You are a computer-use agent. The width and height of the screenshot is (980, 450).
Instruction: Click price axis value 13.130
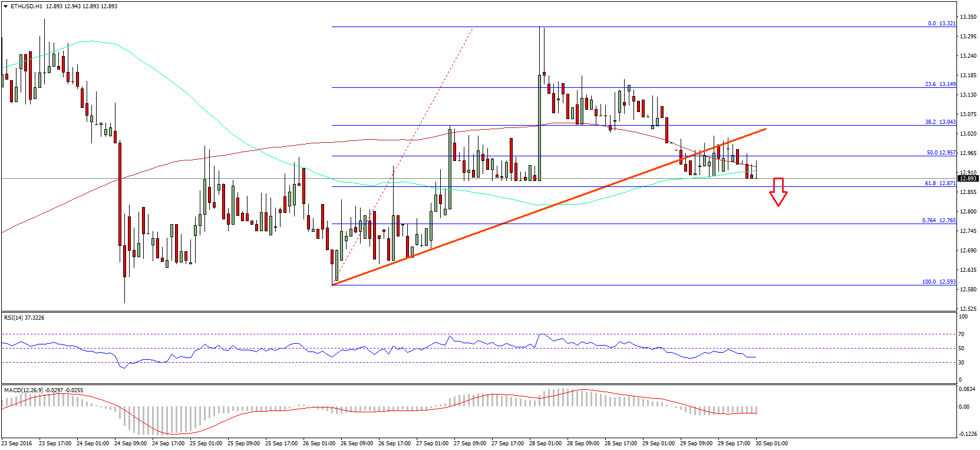click(x=968, y=95)
